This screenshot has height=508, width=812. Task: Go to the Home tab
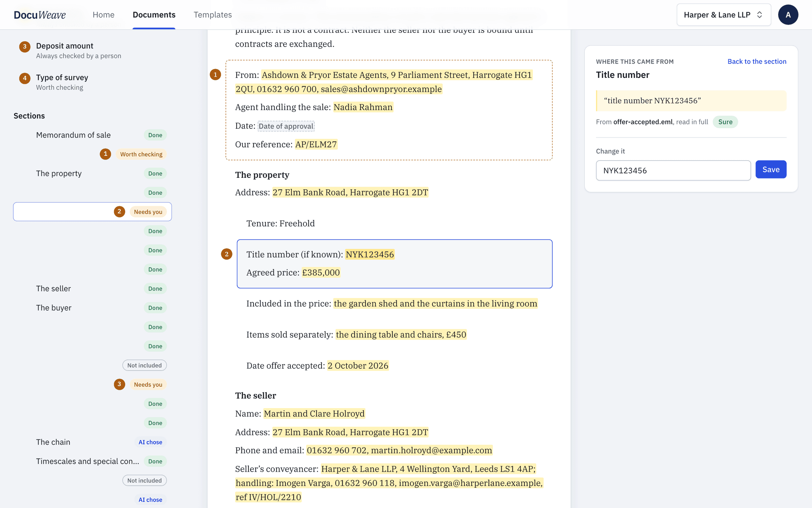(x=104, y=15)
